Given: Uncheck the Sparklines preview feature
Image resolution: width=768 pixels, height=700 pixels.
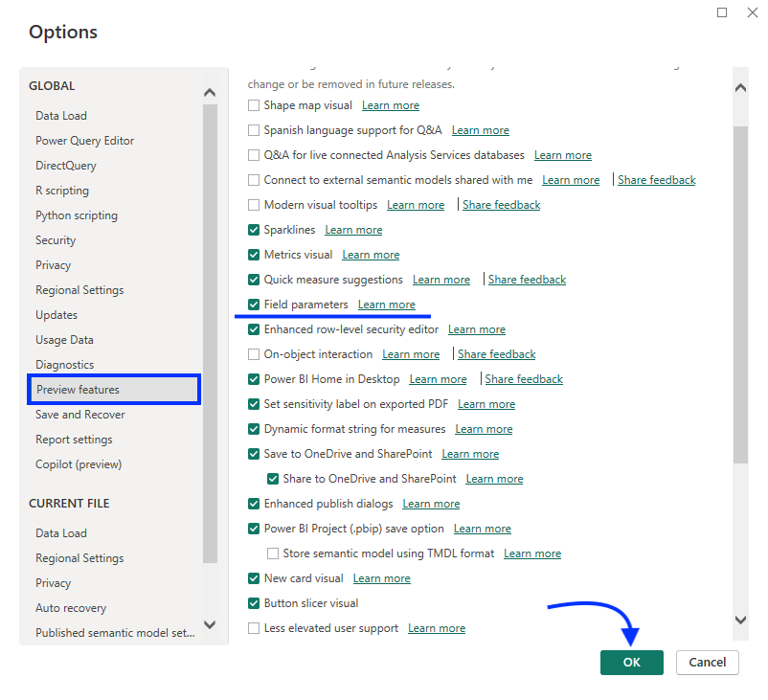Looking at the screenshot, I should click(x=253, y=230).
